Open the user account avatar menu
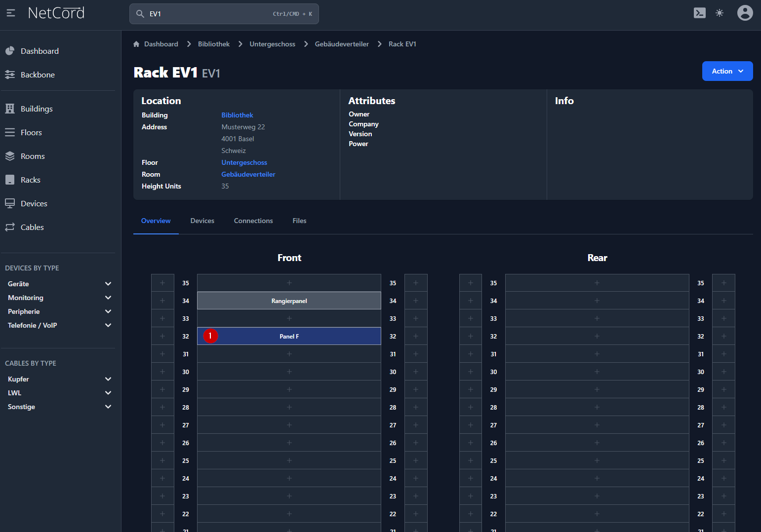The image size is (761, 532). point(745,13)
